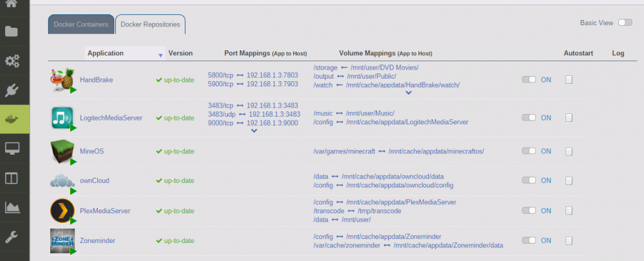The height and width of the screenshot is (261, 644).
Task: Click the MineOS grass block icon
Action: click(x=62, y=151)
